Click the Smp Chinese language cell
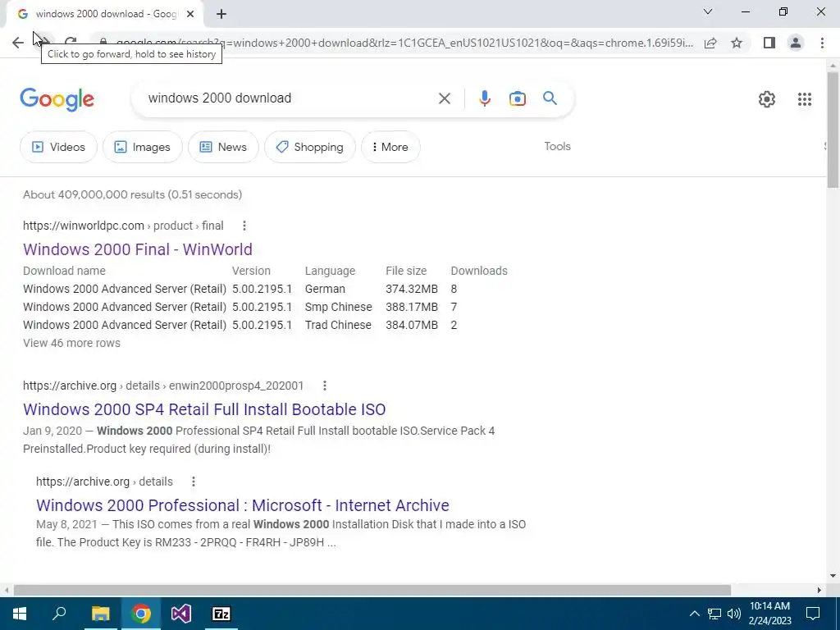This screenshot has width=840, height=630. (x=339, y=307)
